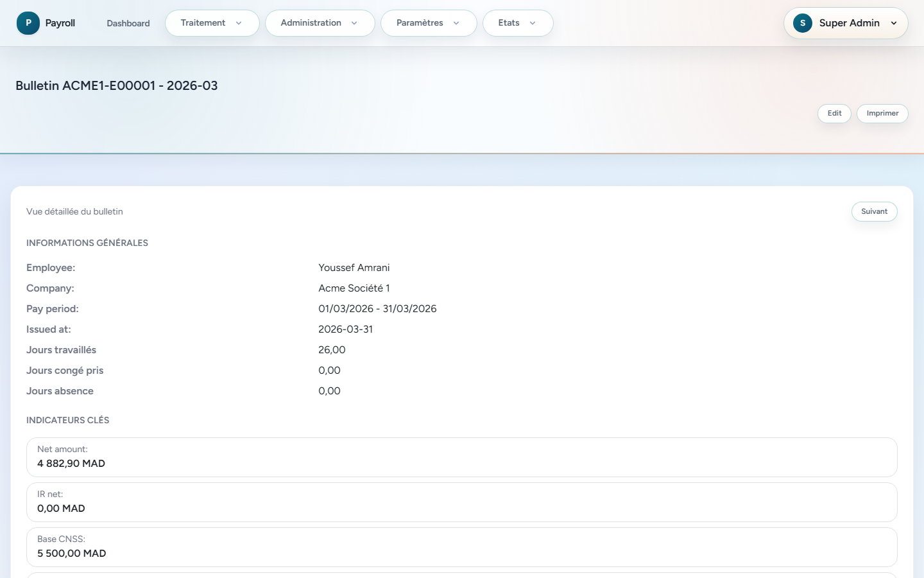The image size is (924, 578).
Task: Click the Indicateurs Clés section heading
Action: coord(68,420)
